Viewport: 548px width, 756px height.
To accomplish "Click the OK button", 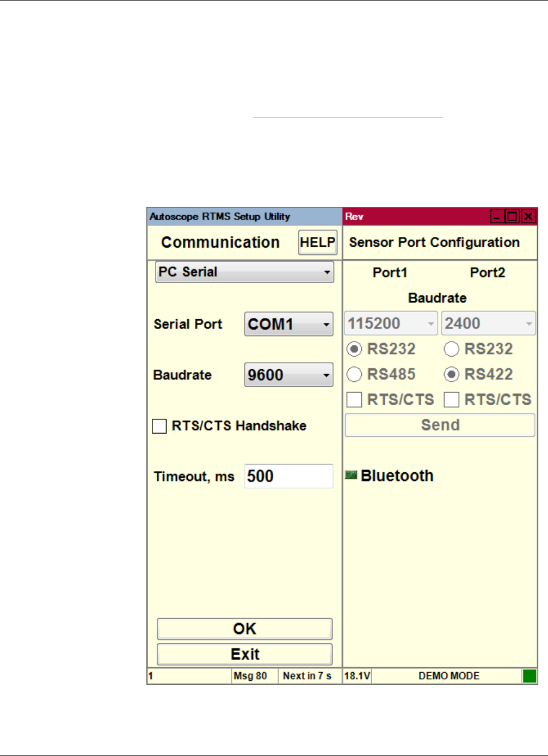I will [245, 629].
